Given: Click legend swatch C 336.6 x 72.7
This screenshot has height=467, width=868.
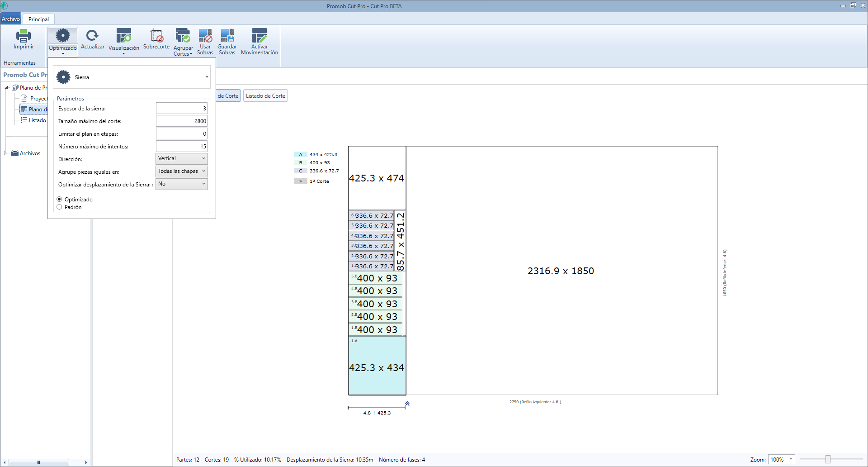Looking at the screenshot, I should [301, 171].
